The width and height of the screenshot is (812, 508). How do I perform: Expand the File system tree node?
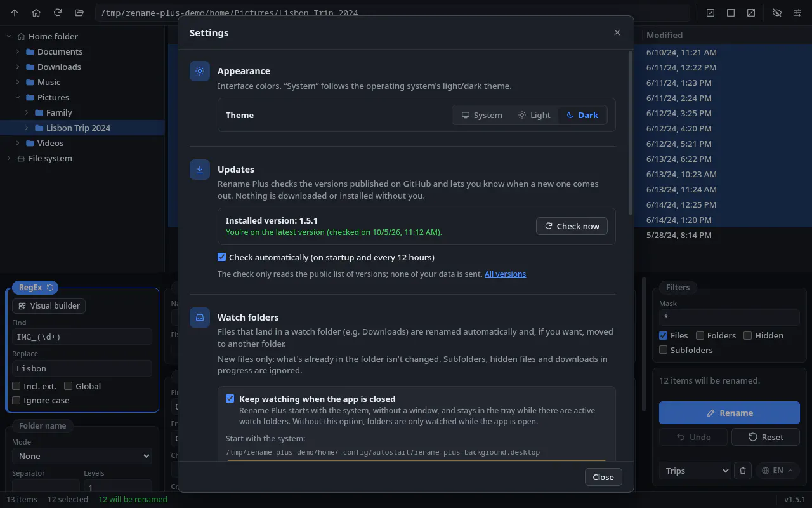point(9,158)
